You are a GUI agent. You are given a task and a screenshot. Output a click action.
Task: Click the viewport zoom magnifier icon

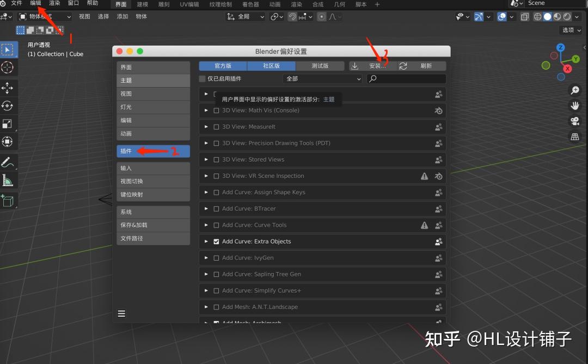(574, 90)
